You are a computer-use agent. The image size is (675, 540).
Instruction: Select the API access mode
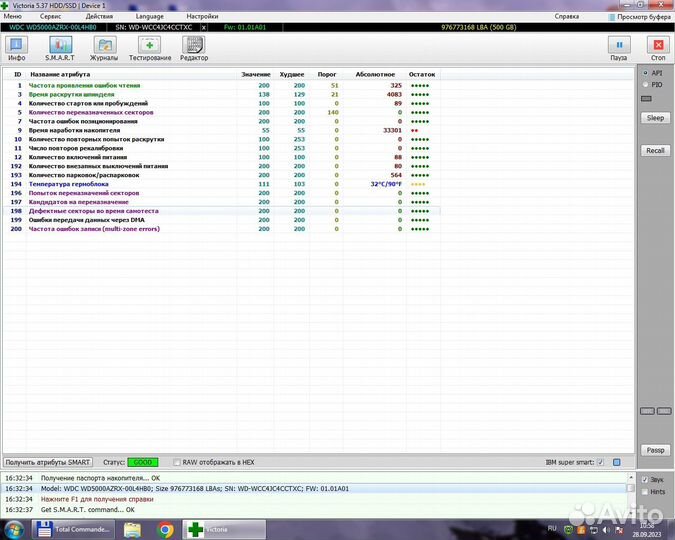645,73
